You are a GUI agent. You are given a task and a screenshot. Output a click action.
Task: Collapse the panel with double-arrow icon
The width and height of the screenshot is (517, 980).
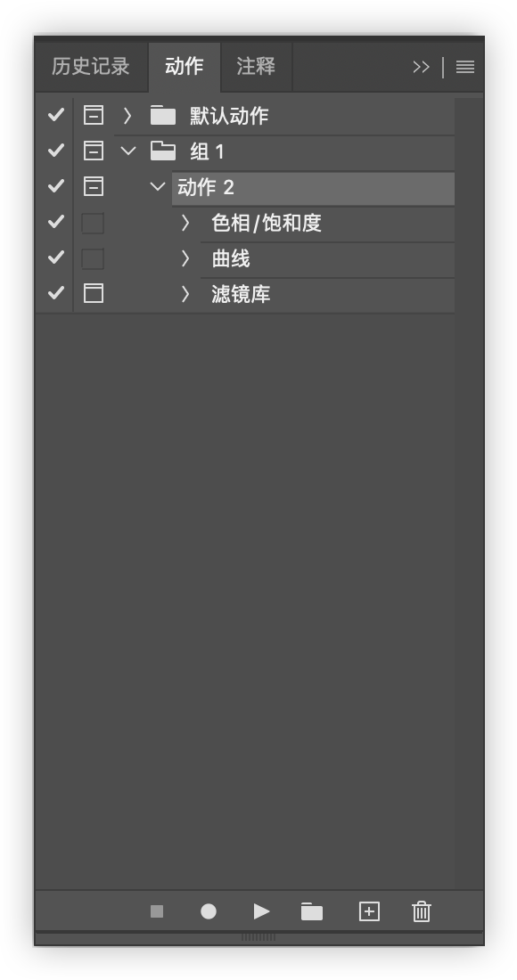tap(422, 67)
